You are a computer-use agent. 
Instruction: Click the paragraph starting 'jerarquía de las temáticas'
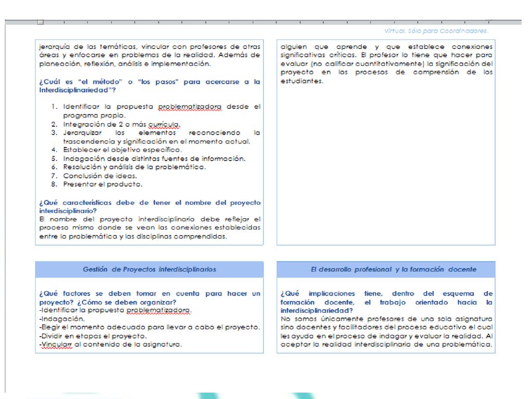(x=150, y=55)
